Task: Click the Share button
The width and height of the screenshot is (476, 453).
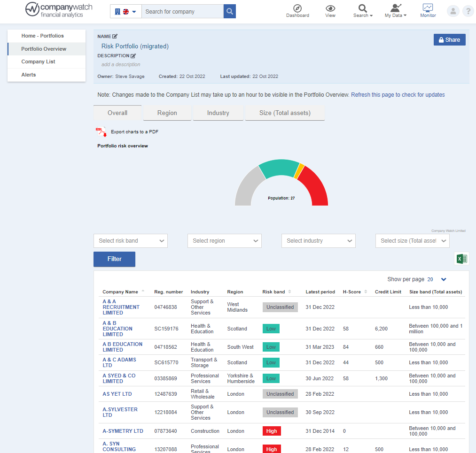Action: 449,39
